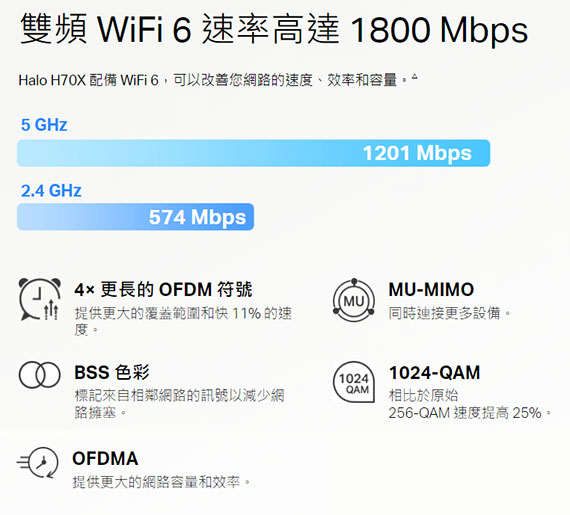
Task: Click the BSS color overlapping circles icon
Action: coord(40,375)
